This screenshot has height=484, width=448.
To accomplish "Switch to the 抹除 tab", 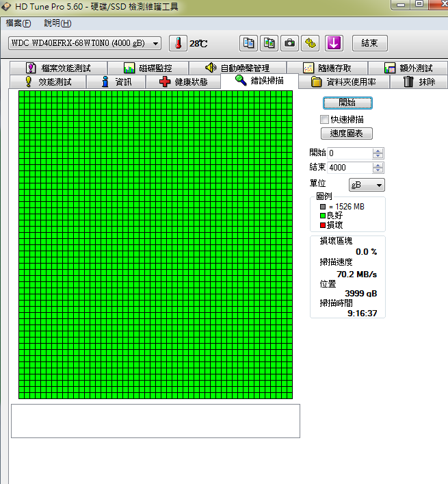I will tap(419, 81).
